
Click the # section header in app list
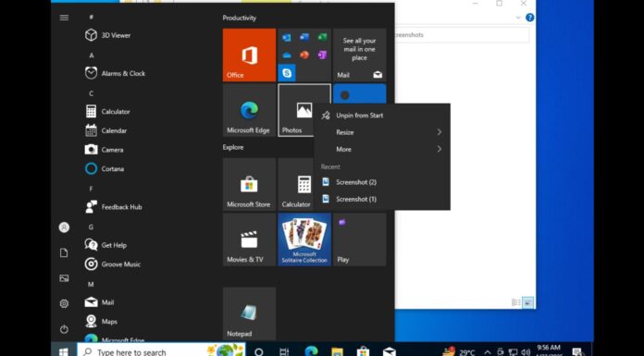pos(92,17)
